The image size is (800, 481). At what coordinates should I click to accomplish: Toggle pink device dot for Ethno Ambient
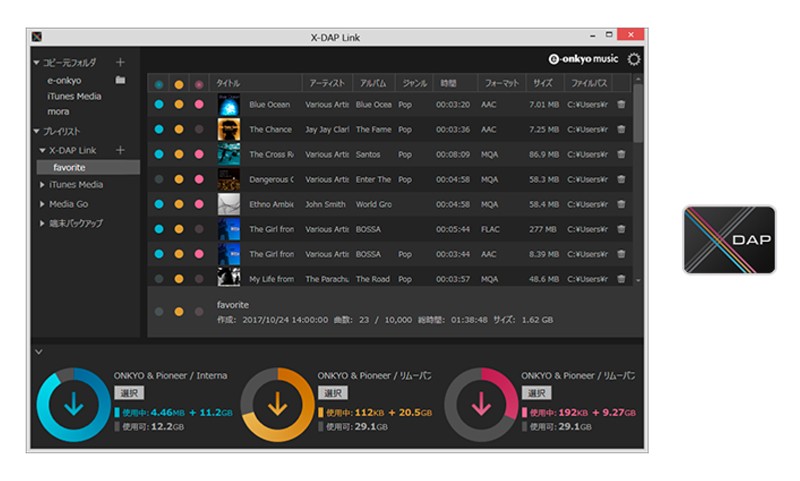click(199, 204)
